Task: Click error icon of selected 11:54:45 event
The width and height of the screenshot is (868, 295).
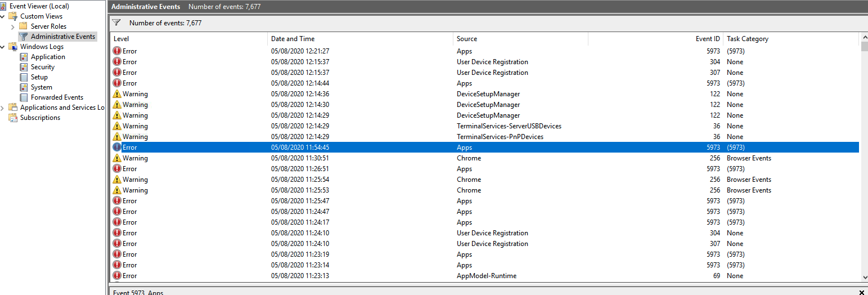Action: [117, 147]
